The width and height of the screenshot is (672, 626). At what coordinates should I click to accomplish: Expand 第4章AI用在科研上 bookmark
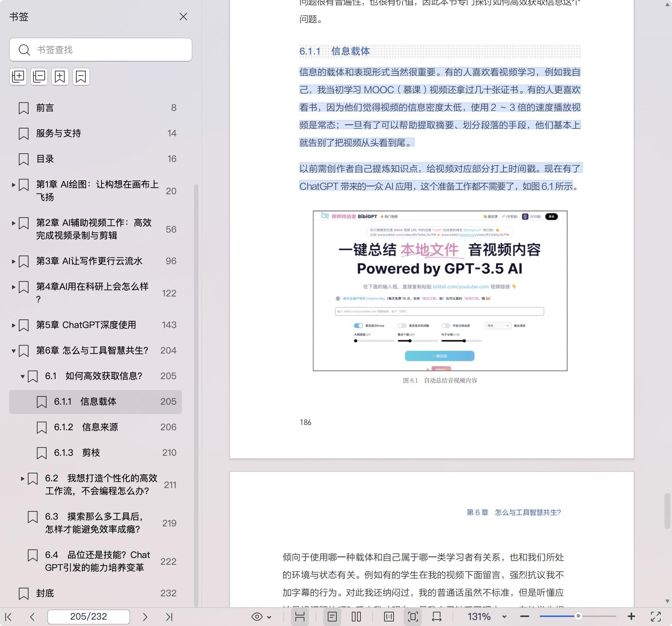coord(14,287)
